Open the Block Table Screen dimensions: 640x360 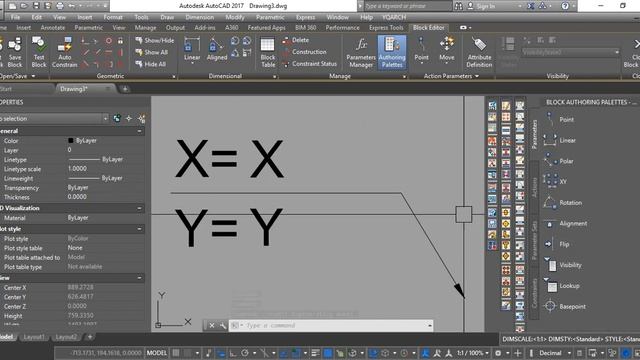(x=268, y=52)
